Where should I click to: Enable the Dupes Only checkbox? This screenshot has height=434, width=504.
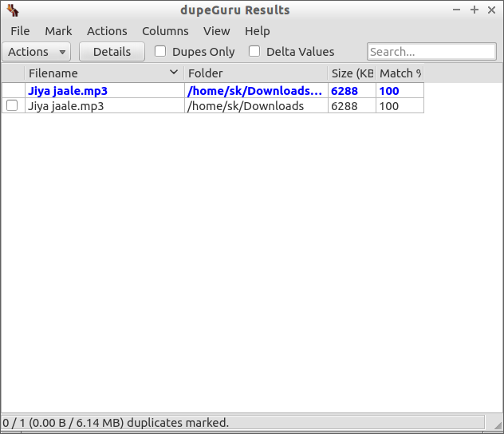[x=160, y=52]
